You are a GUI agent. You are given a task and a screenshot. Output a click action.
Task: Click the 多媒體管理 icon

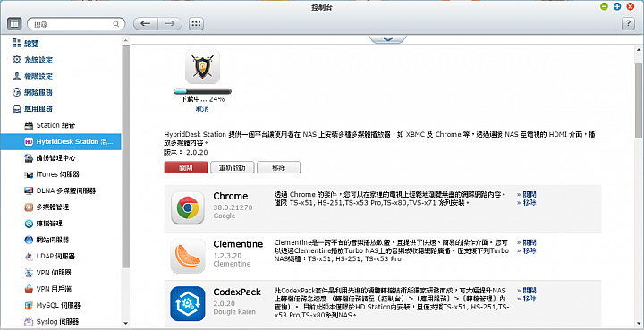point(29,207)
